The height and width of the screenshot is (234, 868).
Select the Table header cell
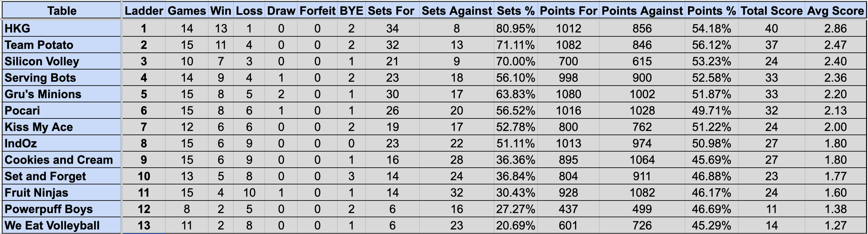pos(62,11)
